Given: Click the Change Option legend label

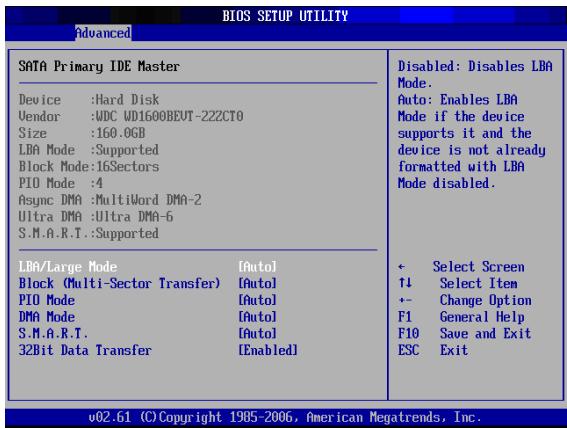Looking at the screenshot, I should 486,300.
